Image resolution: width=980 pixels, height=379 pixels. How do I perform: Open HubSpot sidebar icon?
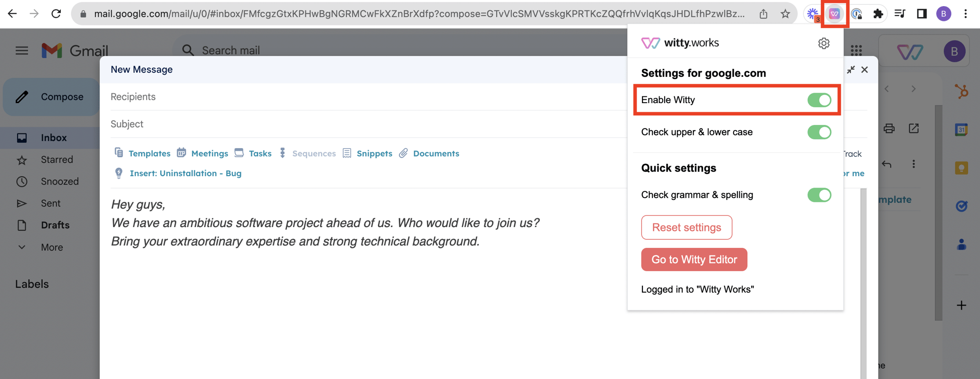click(961, 91)
